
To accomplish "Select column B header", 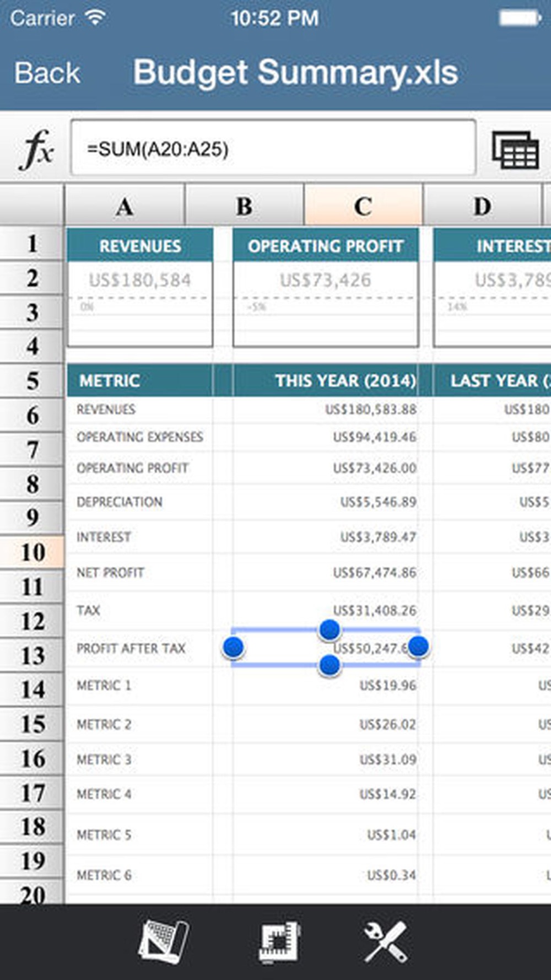I will tap(244, 206).
